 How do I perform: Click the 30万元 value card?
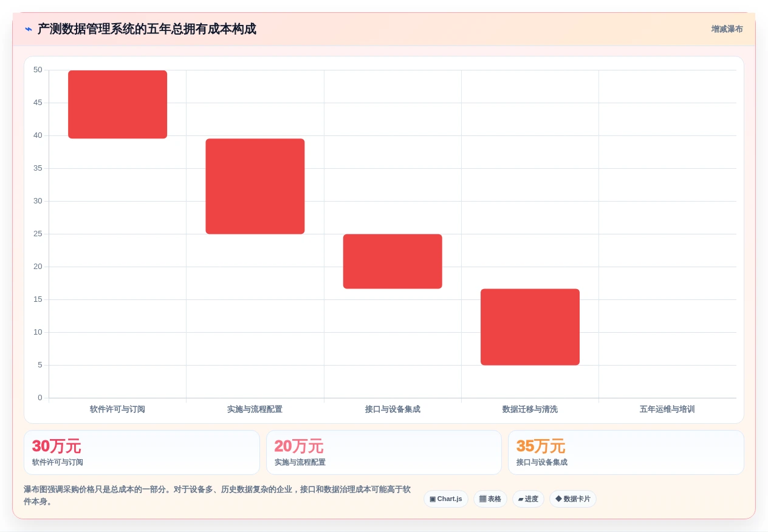click(x=142, y=452)
